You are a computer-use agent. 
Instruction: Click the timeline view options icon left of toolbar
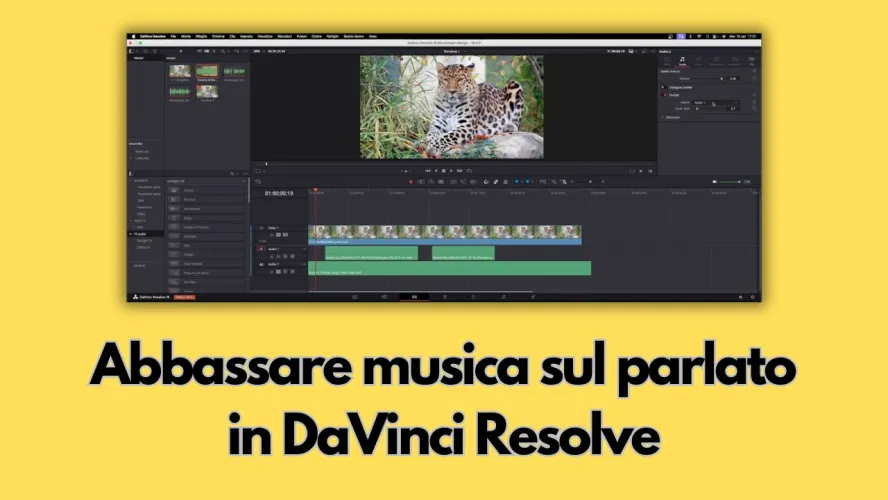point(258,182)
